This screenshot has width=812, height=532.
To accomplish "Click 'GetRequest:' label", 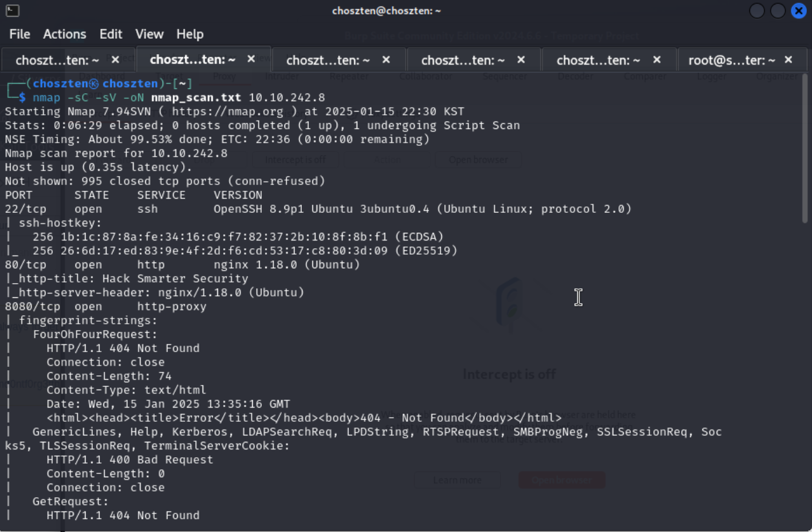I will tap(71, 501).
